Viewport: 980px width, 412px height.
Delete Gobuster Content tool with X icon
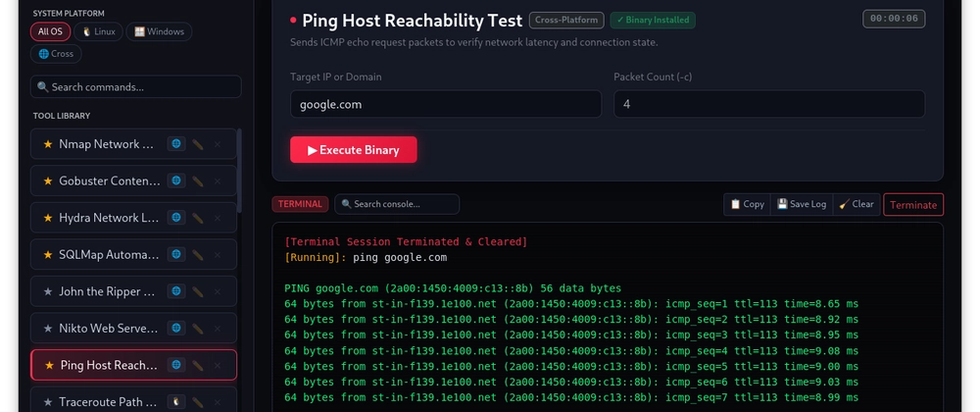tap(218, 181)
